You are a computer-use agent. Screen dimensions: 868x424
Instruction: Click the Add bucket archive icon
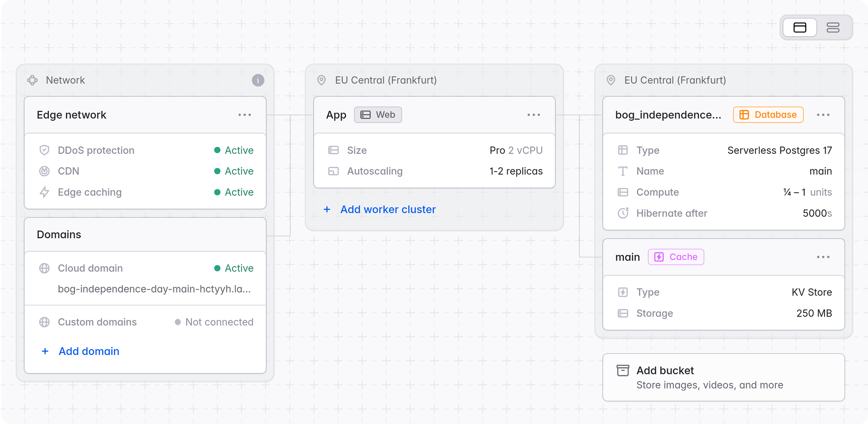623,370
